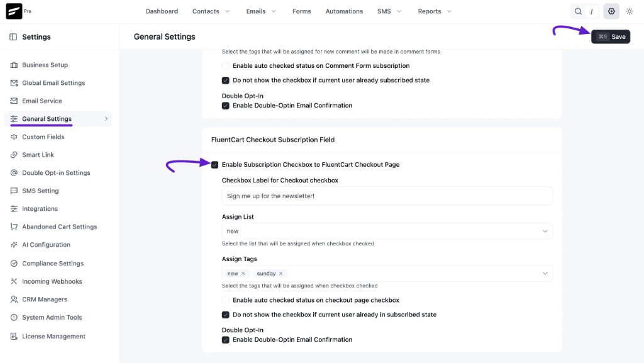
Task: Toggle checkout 'already in subscribed state' checkbox
Action: coord(226,315)
